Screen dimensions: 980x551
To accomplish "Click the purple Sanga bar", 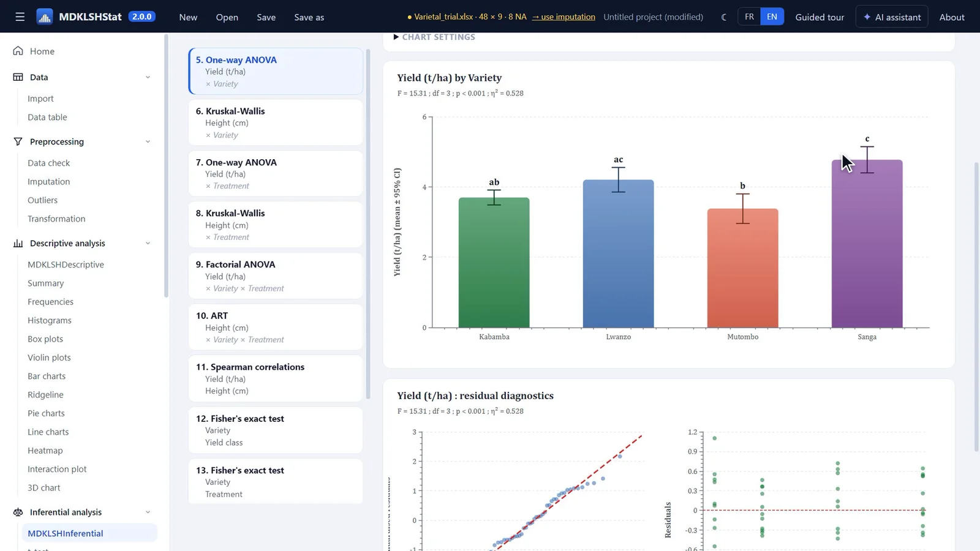I will [867, 244].
